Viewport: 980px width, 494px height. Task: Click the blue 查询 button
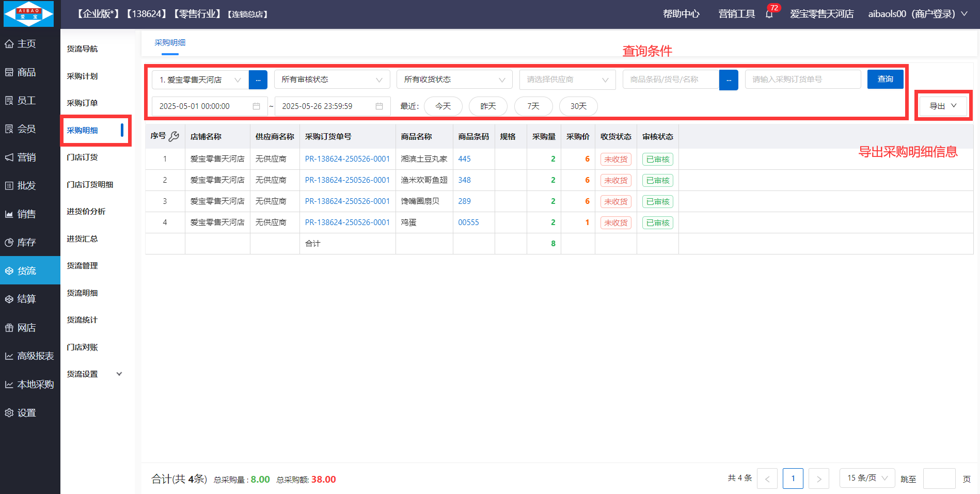(885, 79)
